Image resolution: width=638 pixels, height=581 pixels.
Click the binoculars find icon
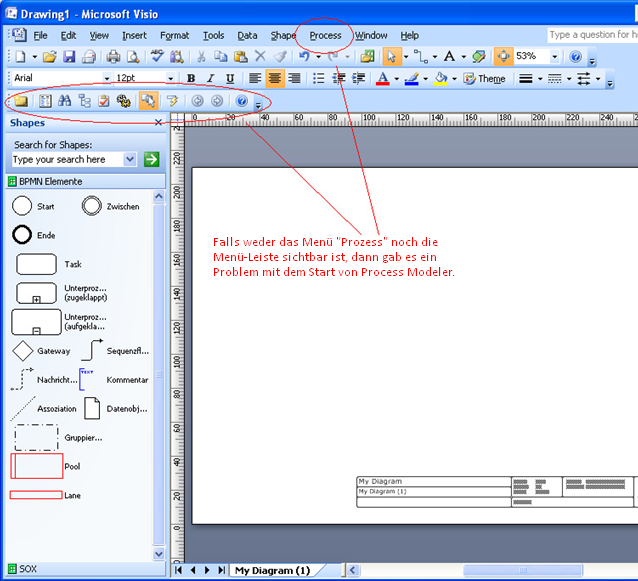64,100
